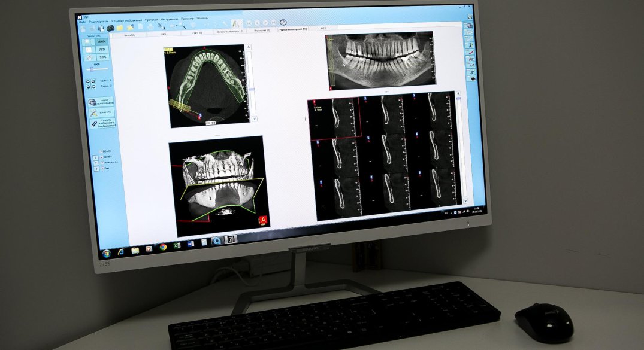Toggle the Каналс checkbox
The width and height of the screenshot is (644, 350).
coord(102,157)
